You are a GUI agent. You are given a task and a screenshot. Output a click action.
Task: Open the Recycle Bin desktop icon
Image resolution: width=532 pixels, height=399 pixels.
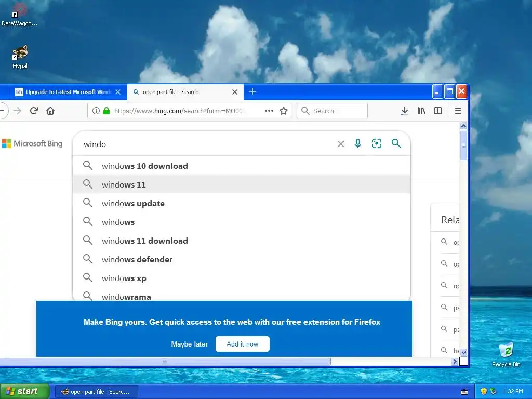tap(506, 355)
